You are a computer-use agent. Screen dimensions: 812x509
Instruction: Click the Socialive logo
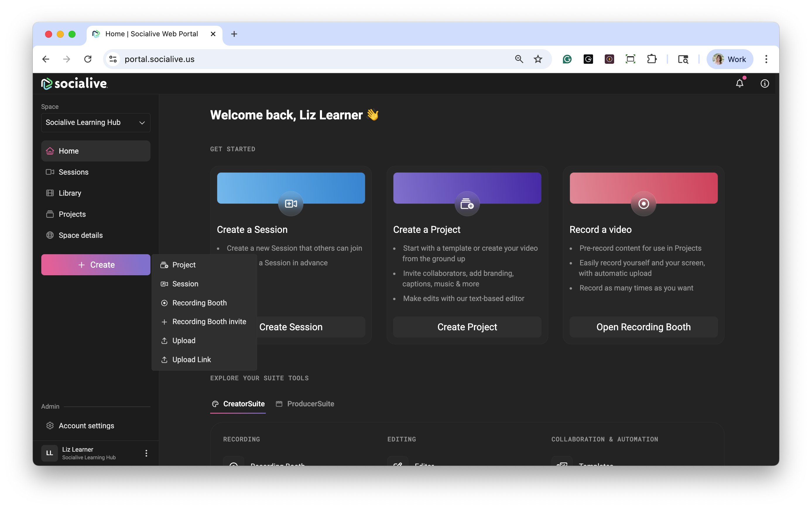click(74, 83)
